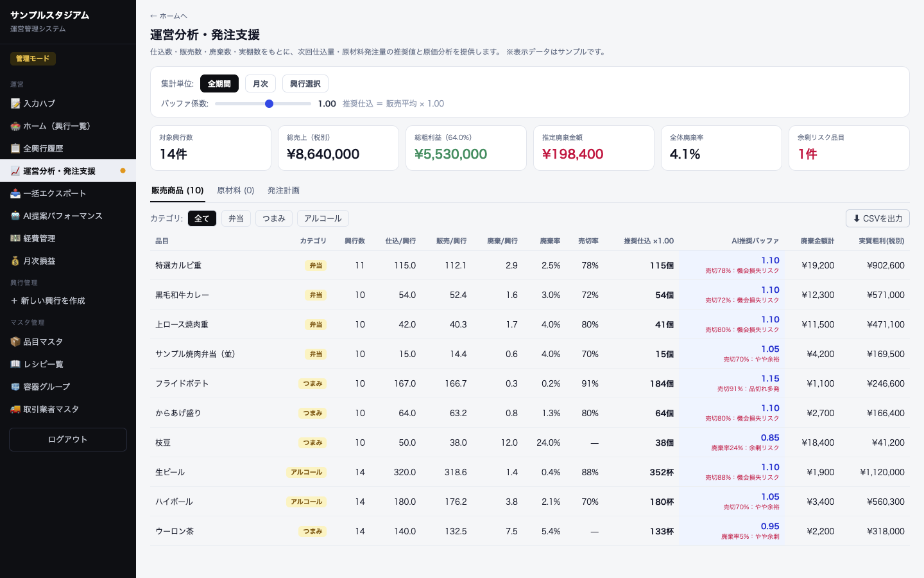Click the ログアウト button
Screen dimensions: 924x578
click(68, 439)
